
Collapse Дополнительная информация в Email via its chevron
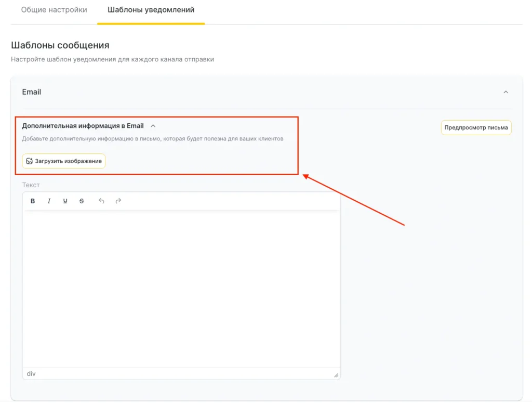click(x=153, y=126)
